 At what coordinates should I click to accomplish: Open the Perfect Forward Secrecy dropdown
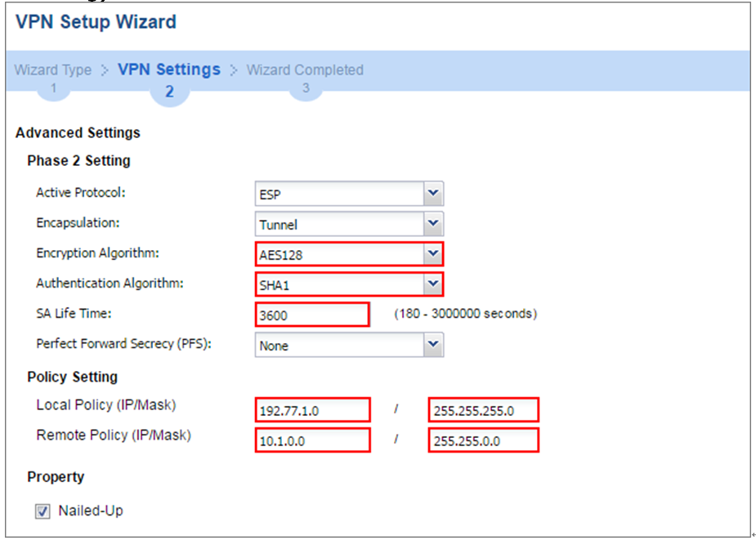(x=349, y=345)
